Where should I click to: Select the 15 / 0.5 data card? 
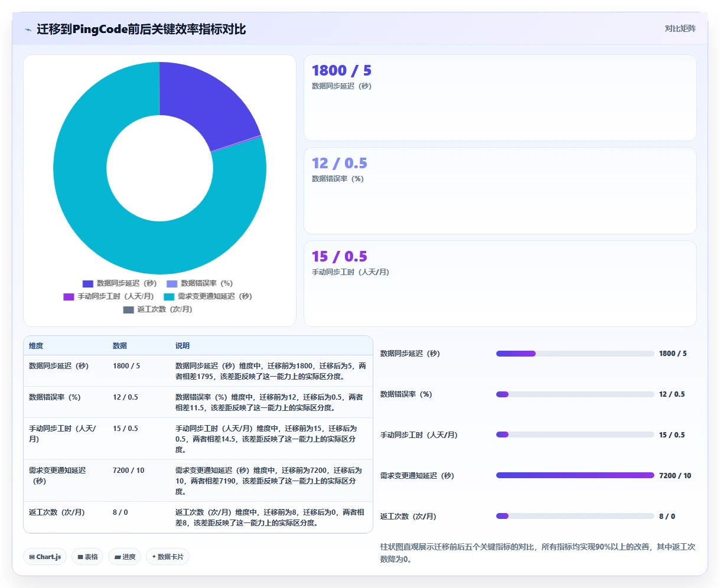(x=500, y=283)
